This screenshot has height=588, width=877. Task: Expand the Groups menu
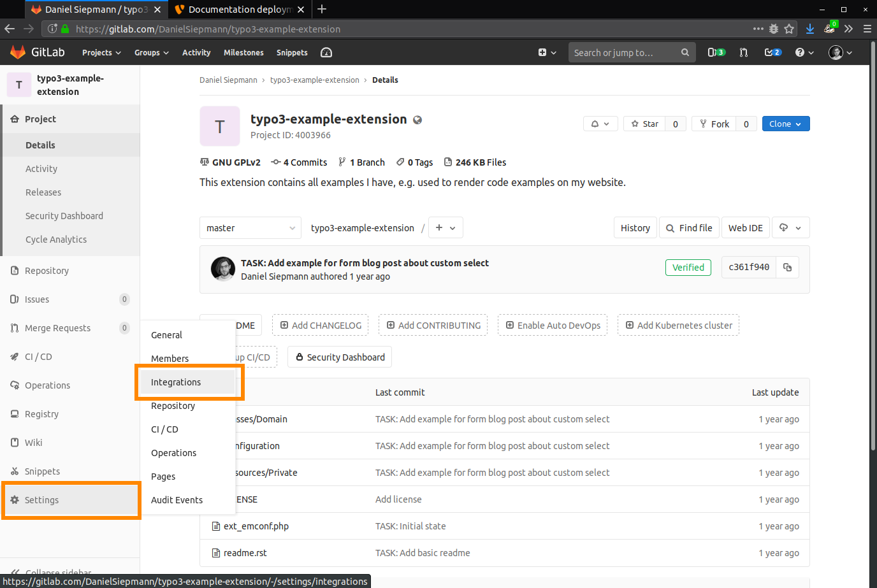tap(152, 52)
